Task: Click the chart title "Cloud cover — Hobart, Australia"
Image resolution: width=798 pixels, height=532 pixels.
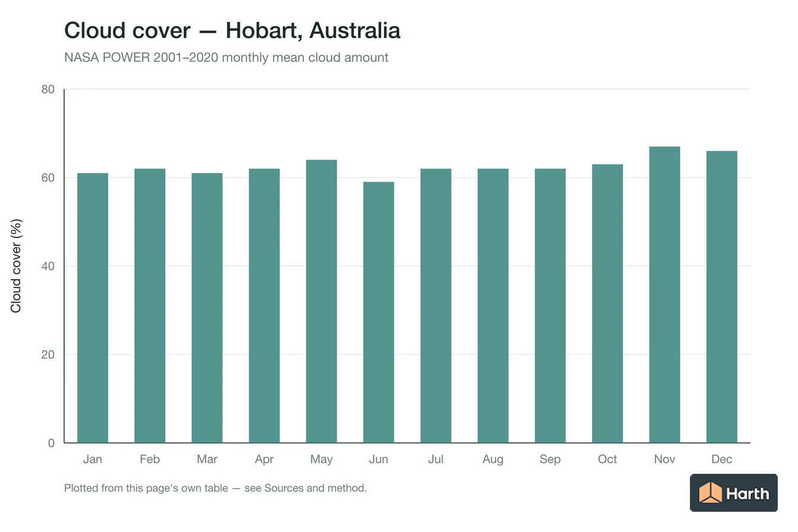Action: [232, 30]
